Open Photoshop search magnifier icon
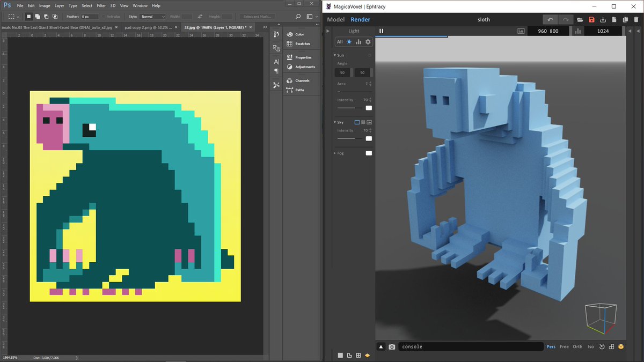The height and width of the screenshot is (362, 644). [298, 17]
